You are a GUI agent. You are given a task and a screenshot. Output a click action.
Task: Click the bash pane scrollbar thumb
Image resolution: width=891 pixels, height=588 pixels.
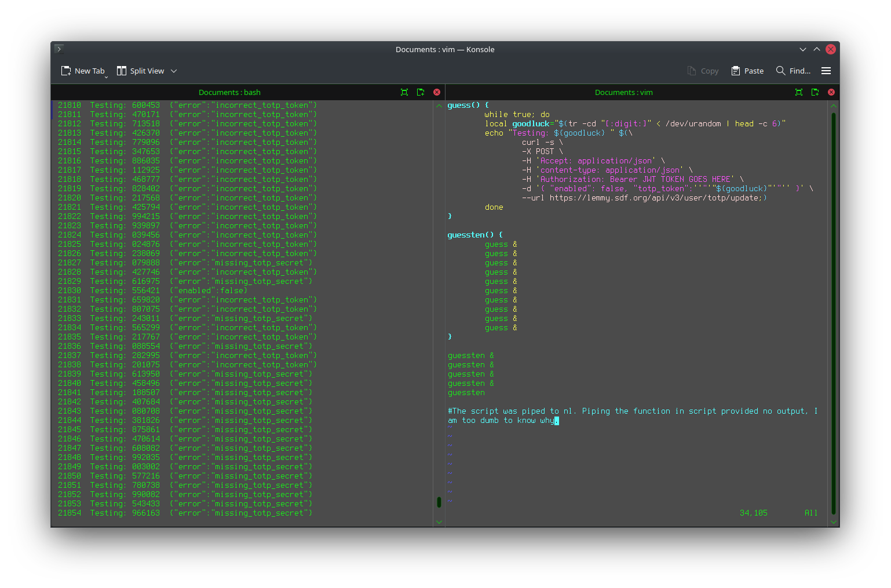coord(439,502)
